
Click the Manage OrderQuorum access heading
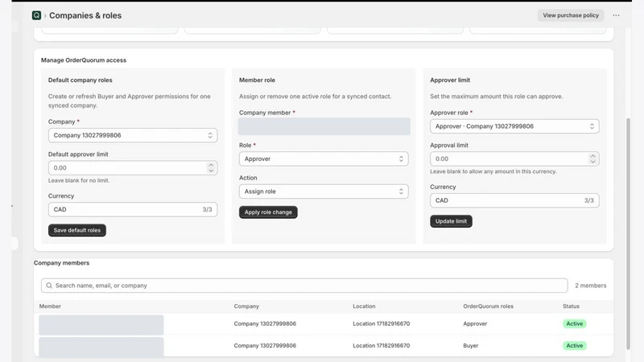pos(84,60)
